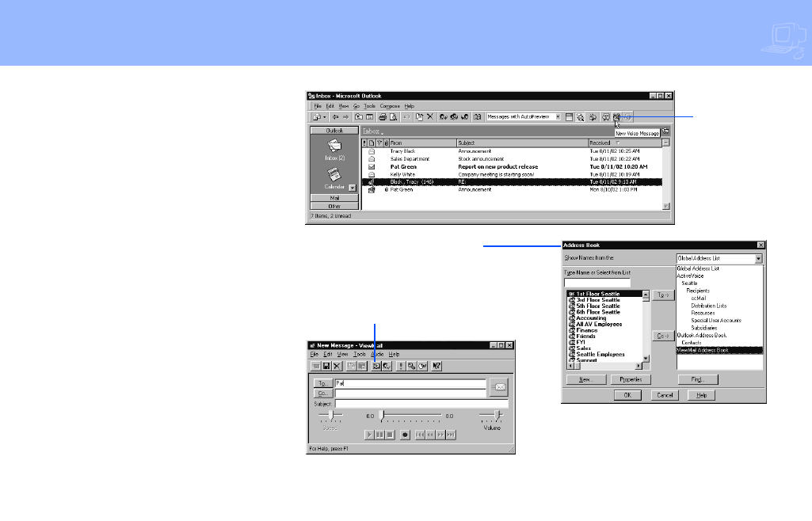Select ViewMail Address Book in dropdown list
Viewport: 812px width, 521px height.
(x=719, y=350)
